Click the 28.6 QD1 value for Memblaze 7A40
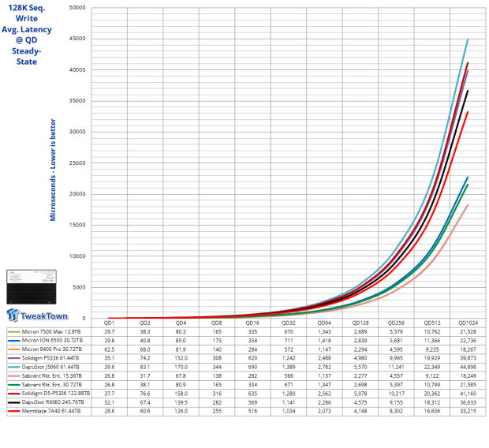Image resolution: width=489 pixels, height=448 pixels. [109, 411]
